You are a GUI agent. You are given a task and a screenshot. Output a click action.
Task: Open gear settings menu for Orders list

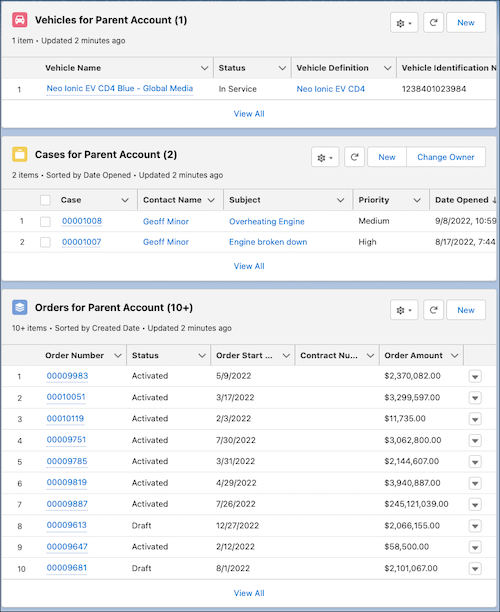click(404, 310)
